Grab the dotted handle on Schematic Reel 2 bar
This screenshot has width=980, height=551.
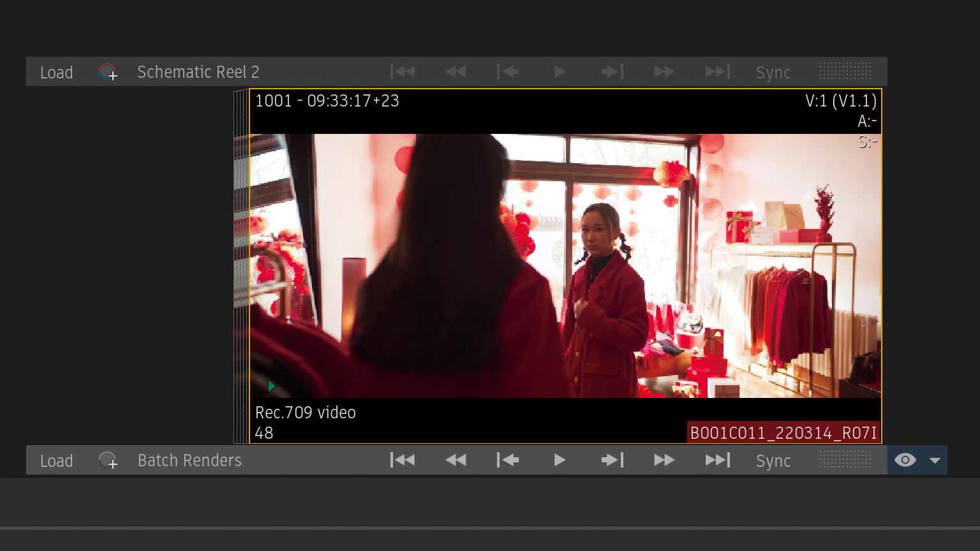(x=845, y=71)
